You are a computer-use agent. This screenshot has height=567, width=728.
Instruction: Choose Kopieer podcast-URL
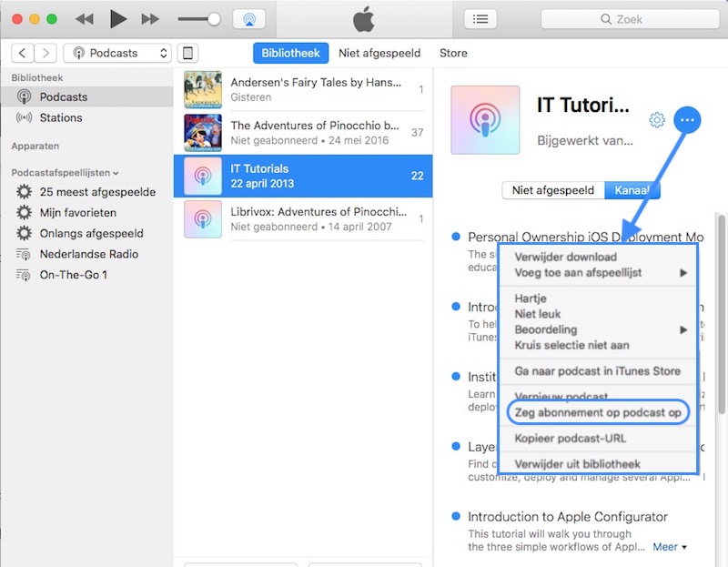click(x=598, y=439)
